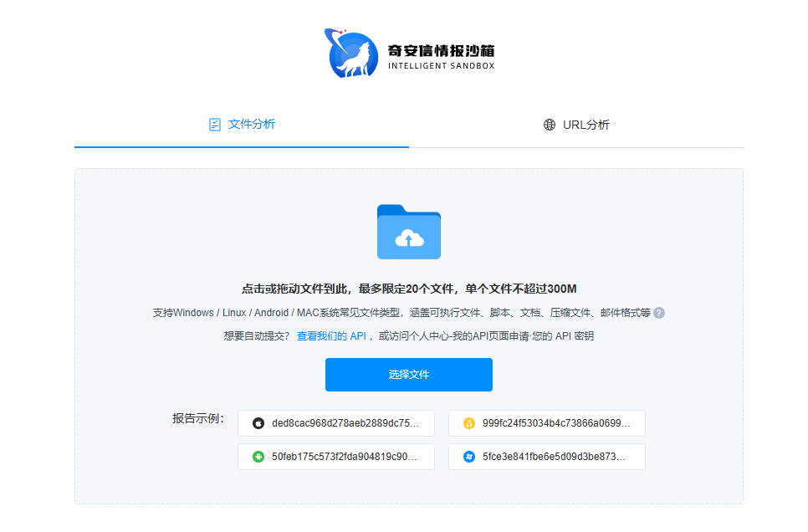The image size is (808, 532).
Task: Click the 选择文件 button
Action: (x=409, y=375)
